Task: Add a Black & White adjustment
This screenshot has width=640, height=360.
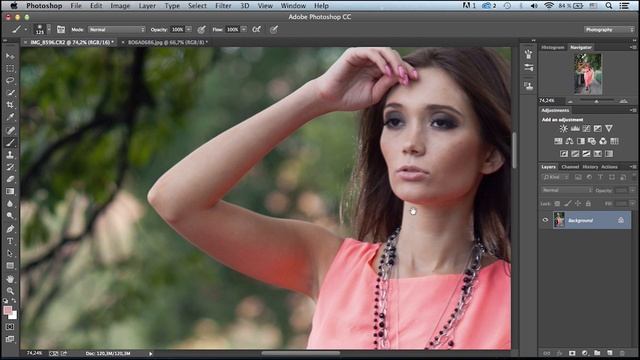Action: tap(580, 141)
